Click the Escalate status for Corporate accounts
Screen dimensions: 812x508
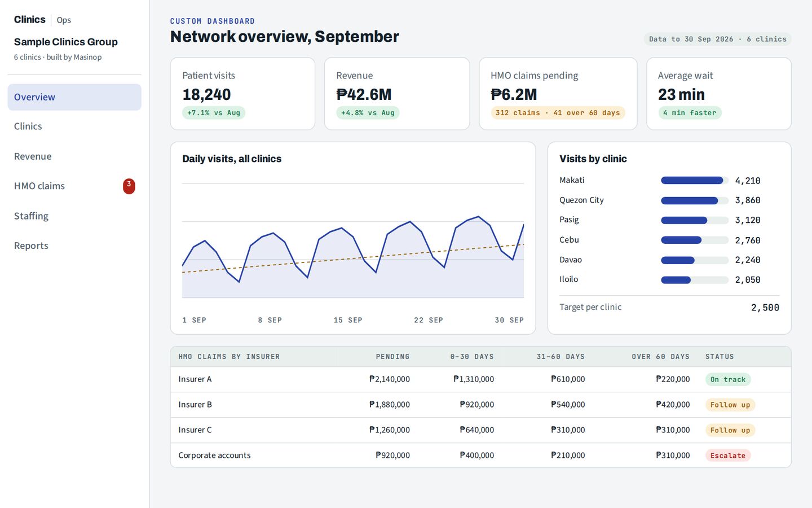coord(728,456)
